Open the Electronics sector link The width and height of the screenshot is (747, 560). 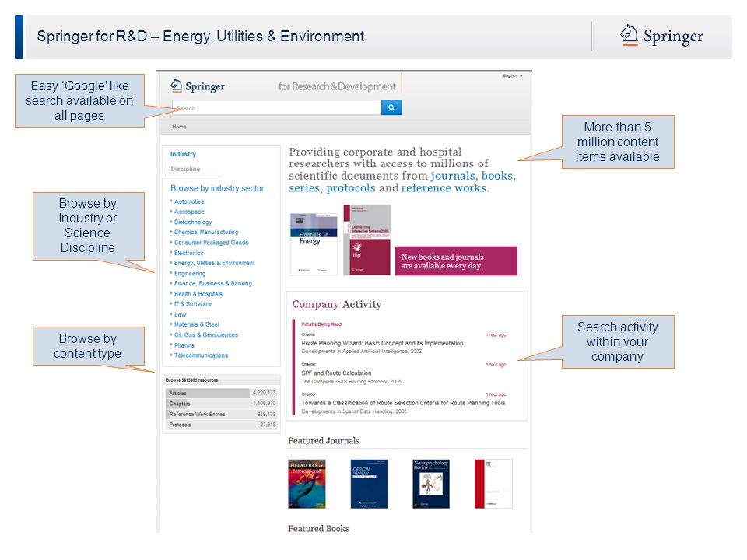[x=188, y=254]
